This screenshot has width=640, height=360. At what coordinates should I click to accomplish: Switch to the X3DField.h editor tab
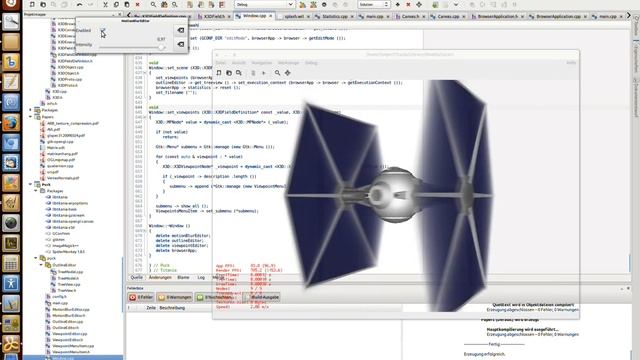click(214, 16)
